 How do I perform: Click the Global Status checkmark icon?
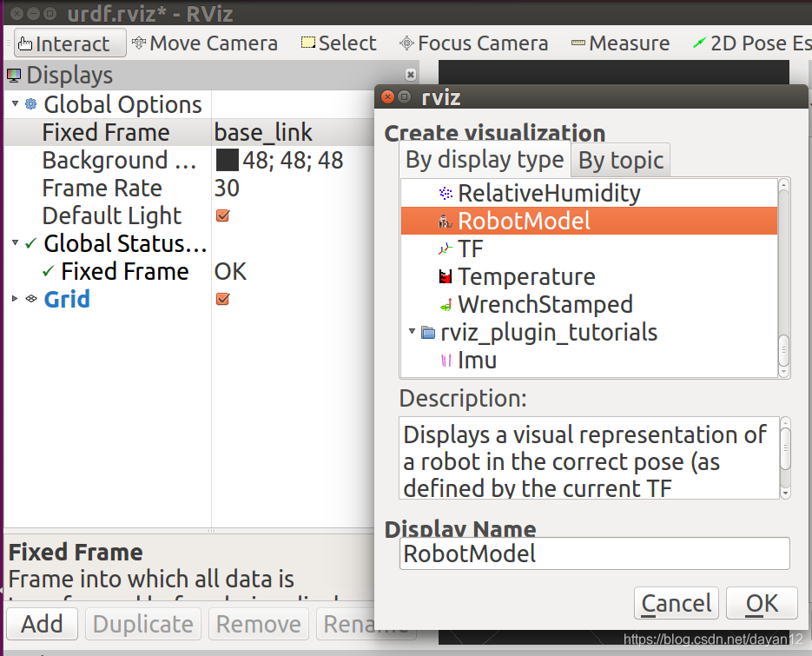[31, 243]
